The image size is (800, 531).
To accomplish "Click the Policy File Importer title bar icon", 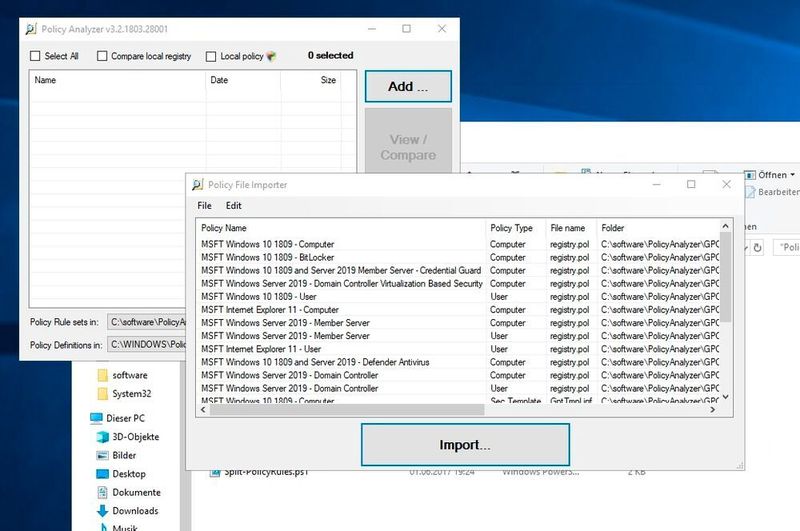I will [197, 185].
